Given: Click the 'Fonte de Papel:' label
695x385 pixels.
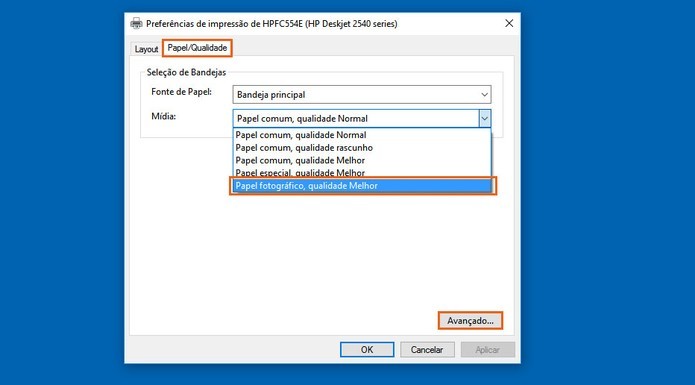Looking at the screenshot, I should point(181,92).
